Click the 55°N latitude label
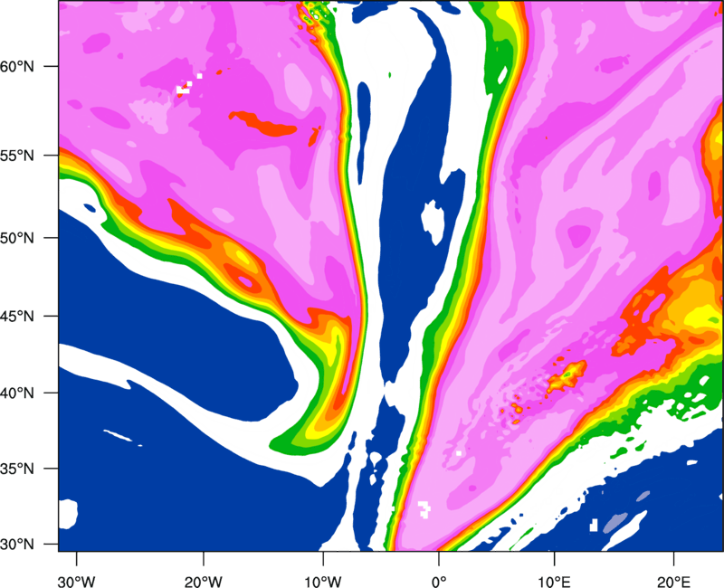 [17, 155]
